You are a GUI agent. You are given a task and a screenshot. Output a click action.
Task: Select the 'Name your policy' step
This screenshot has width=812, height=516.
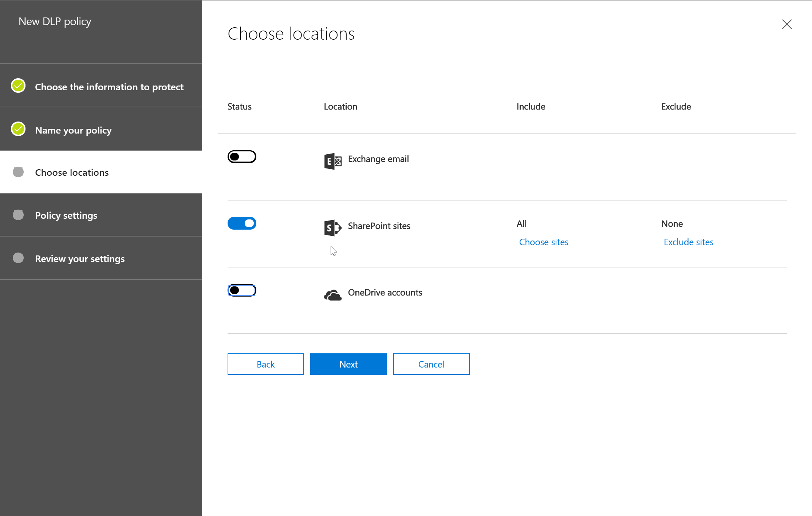pos(73,130)
